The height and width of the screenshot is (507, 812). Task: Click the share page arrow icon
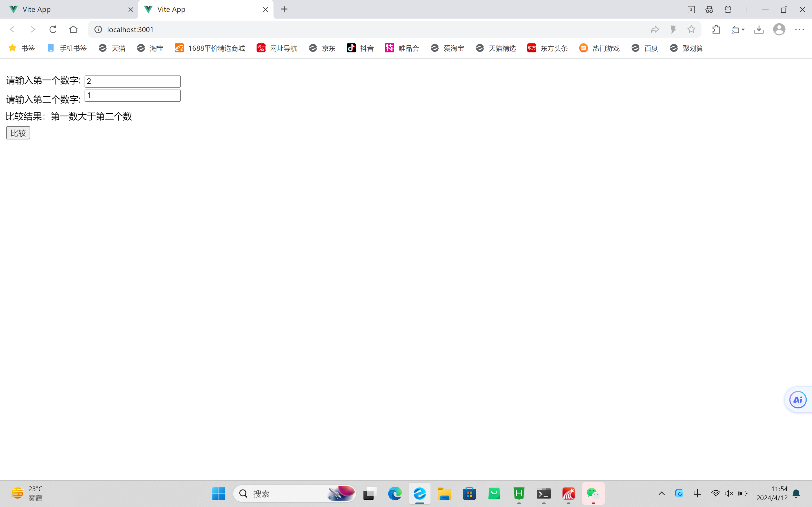(655, 30)
